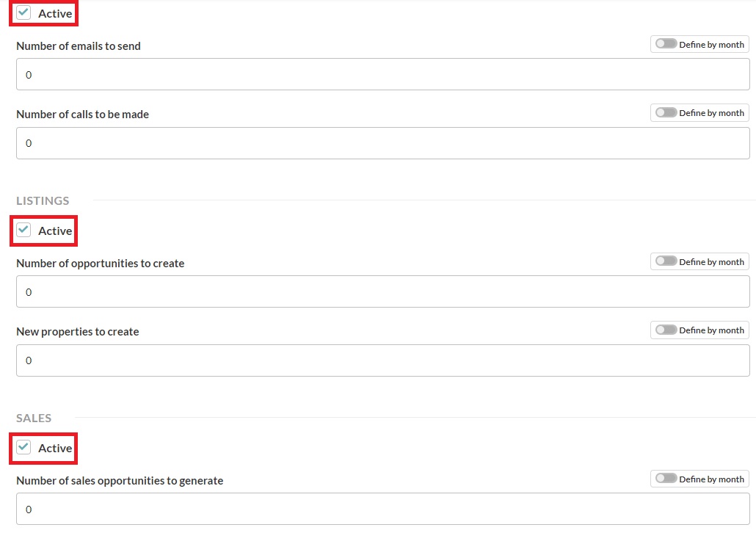Focus the sales opportunities to generate field
This screenshot has height=533, width=756.
[x=382, y=509]
